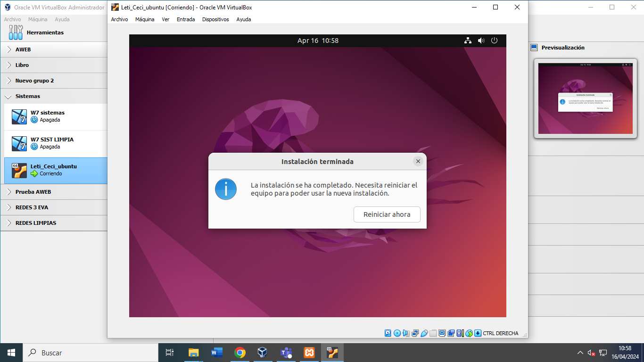The height and width of the screenshot is (362, 644).
Task: Click the Ubuntu network indicator in top bar
Action: click(x=468, y=41)
